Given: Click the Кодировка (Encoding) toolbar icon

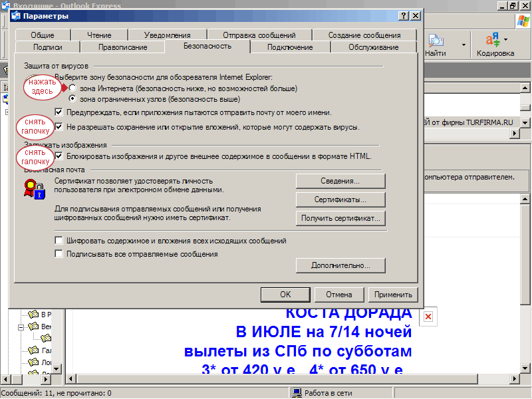Looking at the screenshot, I should pos(493,41).
